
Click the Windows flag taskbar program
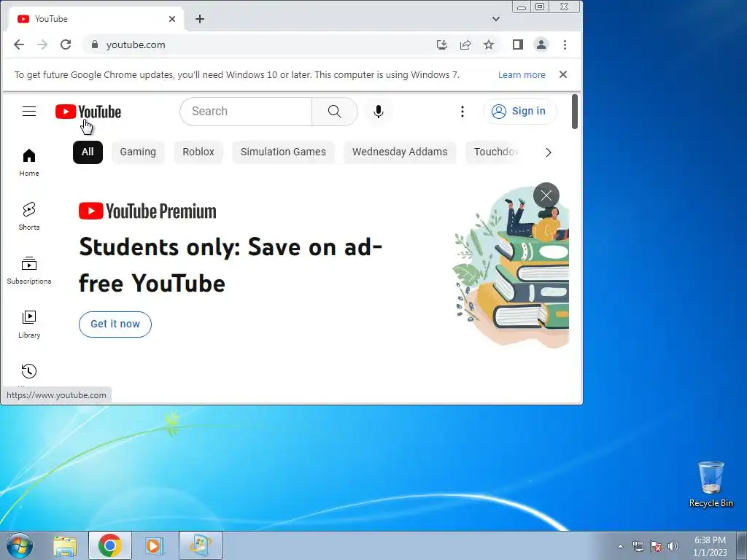pos(201,545)
